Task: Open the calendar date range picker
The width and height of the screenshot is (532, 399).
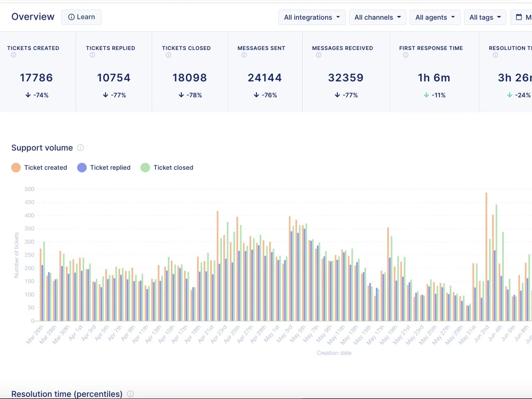Action: tap(521, 18)
